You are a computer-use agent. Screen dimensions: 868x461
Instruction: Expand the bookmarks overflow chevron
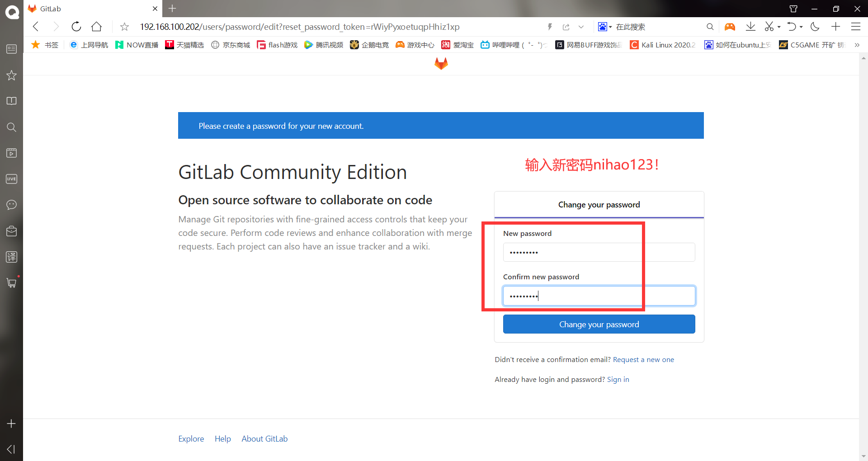857,45
